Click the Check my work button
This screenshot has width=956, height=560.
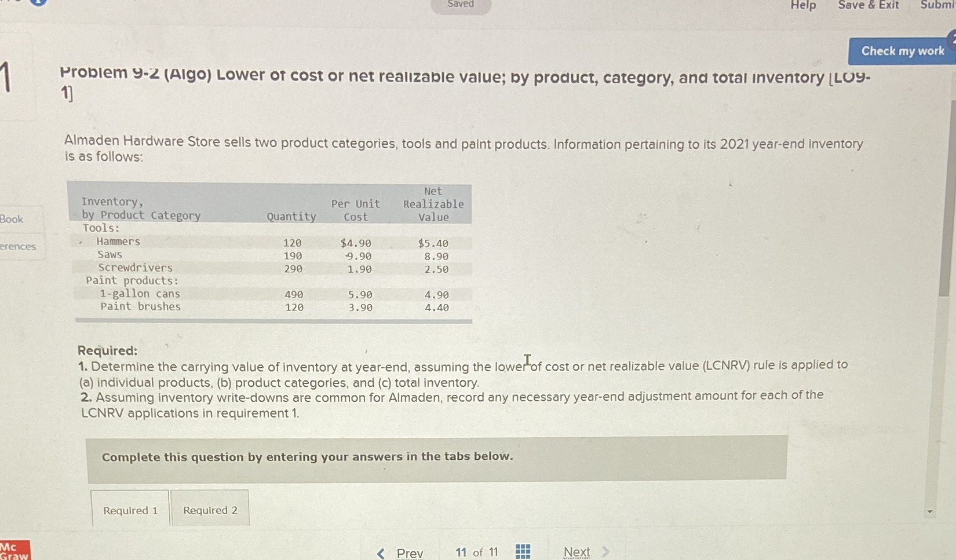[901, 51]
